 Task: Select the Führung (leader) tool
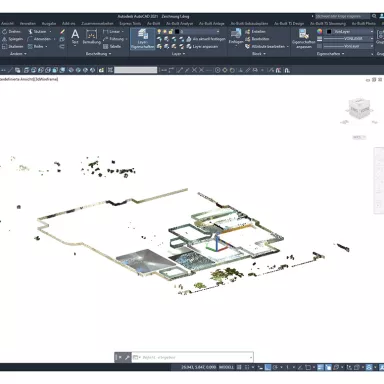tap(114, 39)
